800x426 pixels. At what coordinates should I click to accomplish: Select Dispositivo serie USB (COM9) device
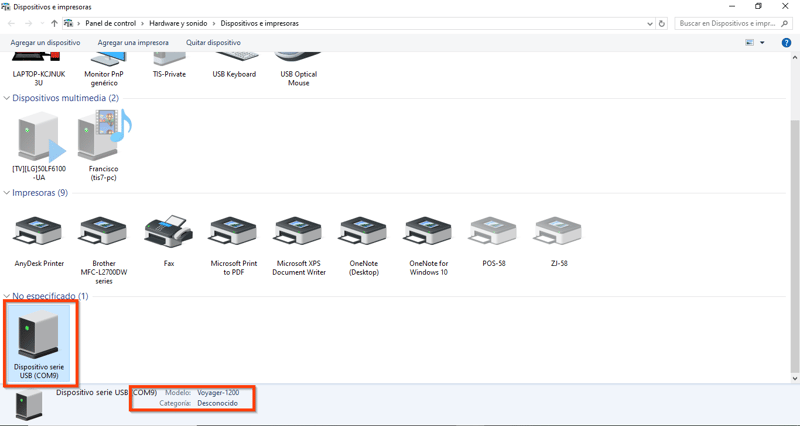point(39,343)
